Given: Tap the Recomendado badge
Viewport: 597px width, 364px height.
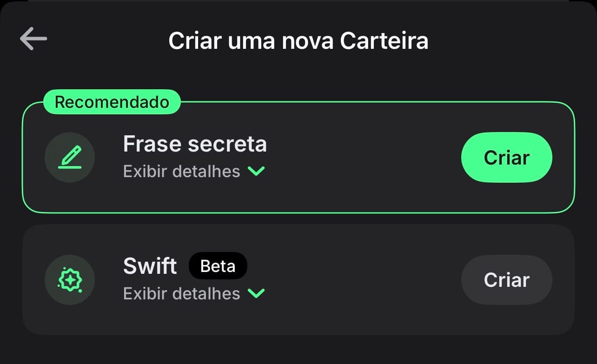Looking at the screenshot, I should click(x=112, y=101).
